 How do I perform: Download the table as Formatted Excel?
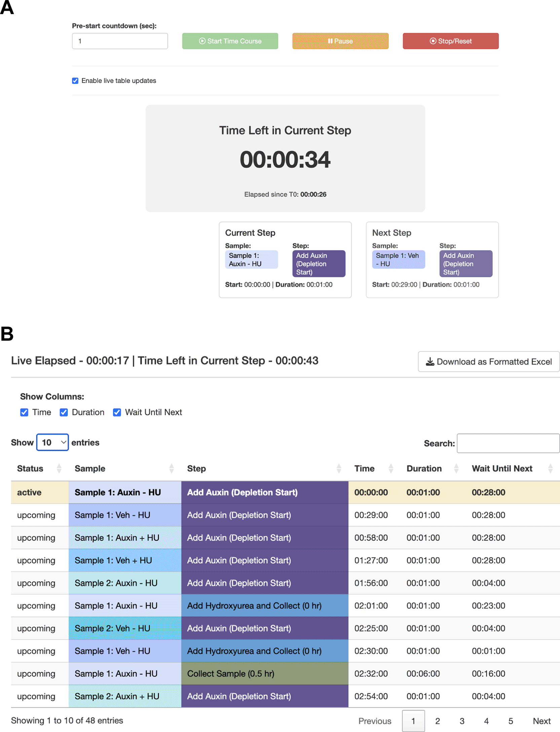[488, 361]
